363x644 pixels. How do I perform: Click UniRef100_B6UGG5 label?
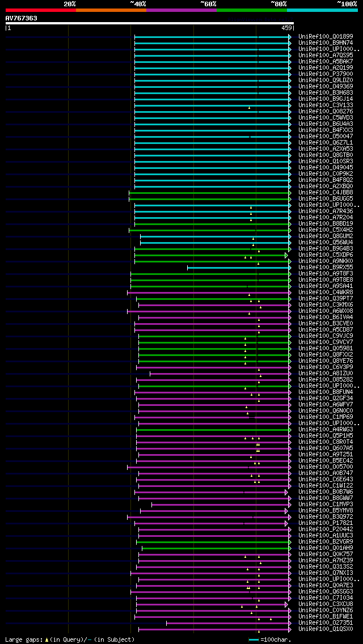click(x=326, y=199)
